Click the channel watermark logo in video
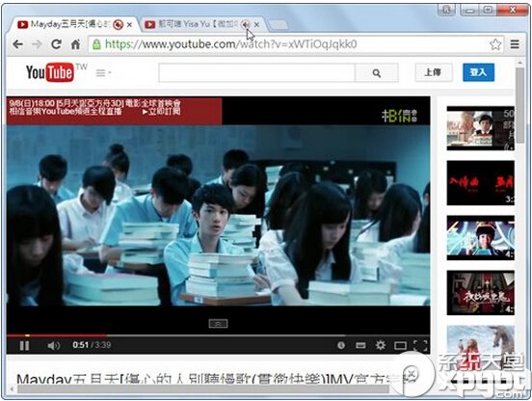Image resolution: width=532 pixels, height=401 pixels. (400, 116)
